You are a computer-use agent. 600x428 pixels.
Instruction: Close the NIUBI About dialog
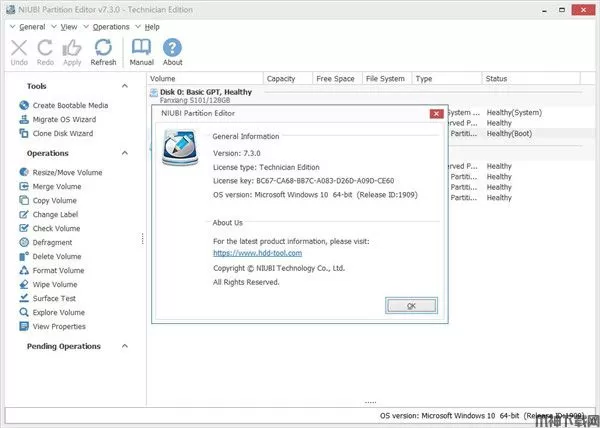pyautogui.click(x=435, y=114)
